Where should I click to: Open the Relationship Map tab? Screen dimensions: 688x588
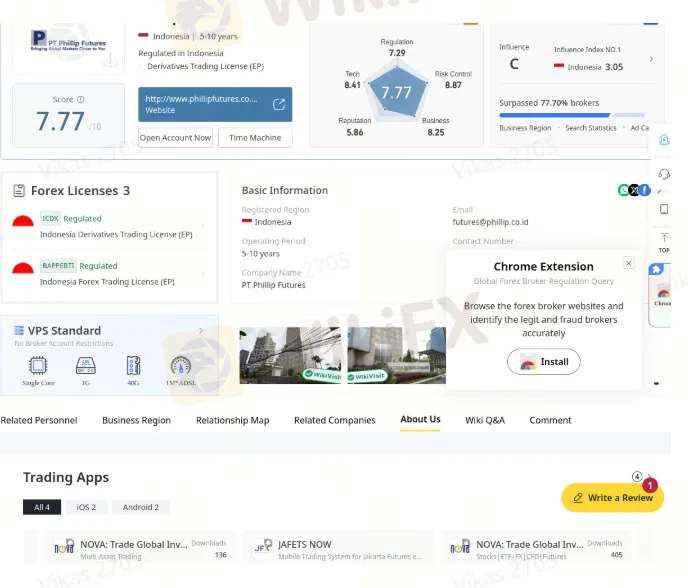point(233,420)
